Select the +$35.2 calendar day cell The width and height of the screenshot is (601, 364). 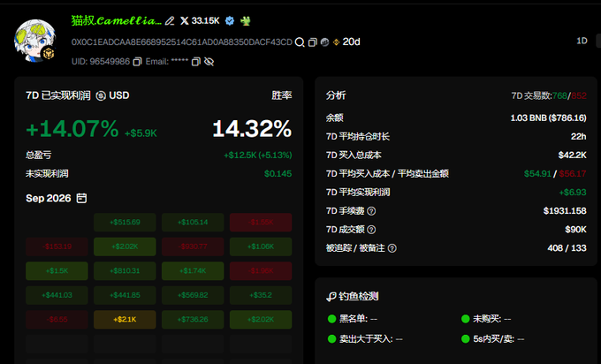261,295
